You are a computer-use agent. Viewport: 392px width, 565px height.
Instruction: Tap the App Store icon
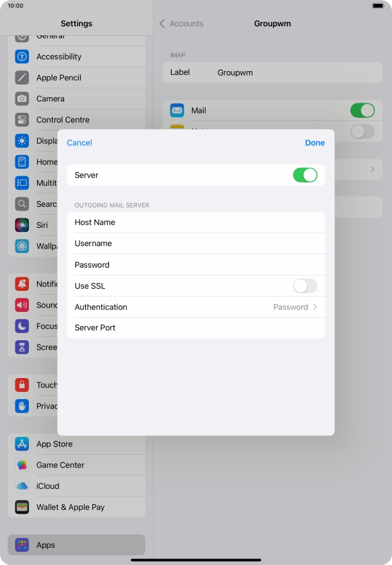22,444
